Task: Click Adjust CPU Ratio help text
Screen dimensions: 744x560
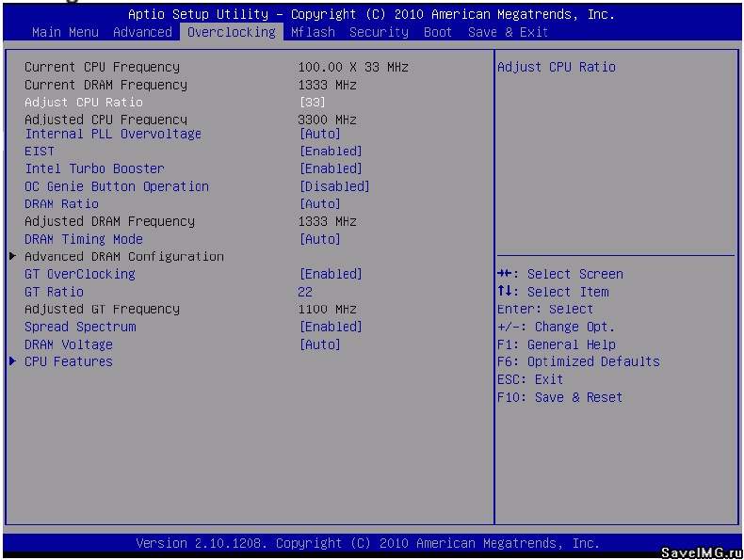Action: [557, 67]
